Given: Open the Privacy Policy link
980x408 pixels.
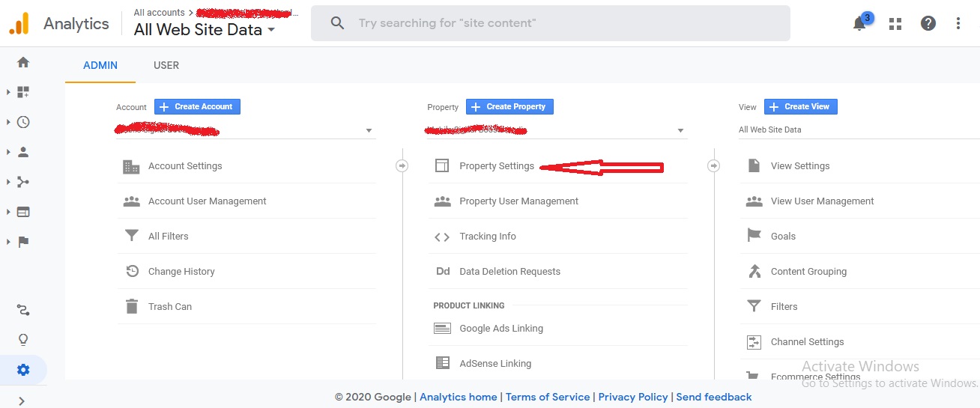Looking at the screenshot, I should click(633, 397).
